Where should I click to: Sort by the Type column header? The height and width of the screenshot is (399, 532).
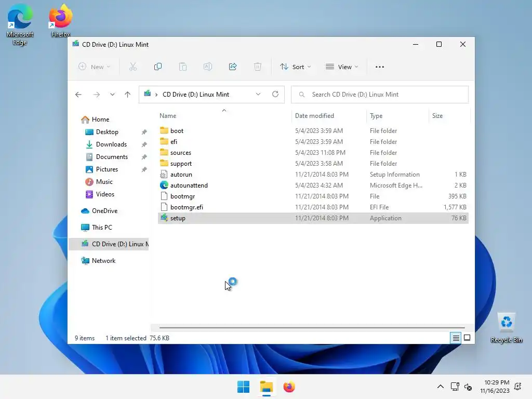coord(376,116)
